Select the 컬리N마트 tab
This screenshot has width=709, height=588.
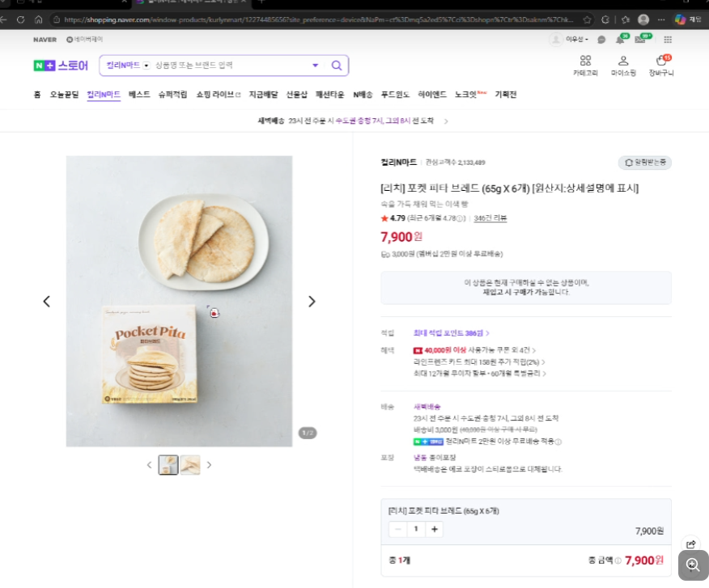tap(104, 95)
